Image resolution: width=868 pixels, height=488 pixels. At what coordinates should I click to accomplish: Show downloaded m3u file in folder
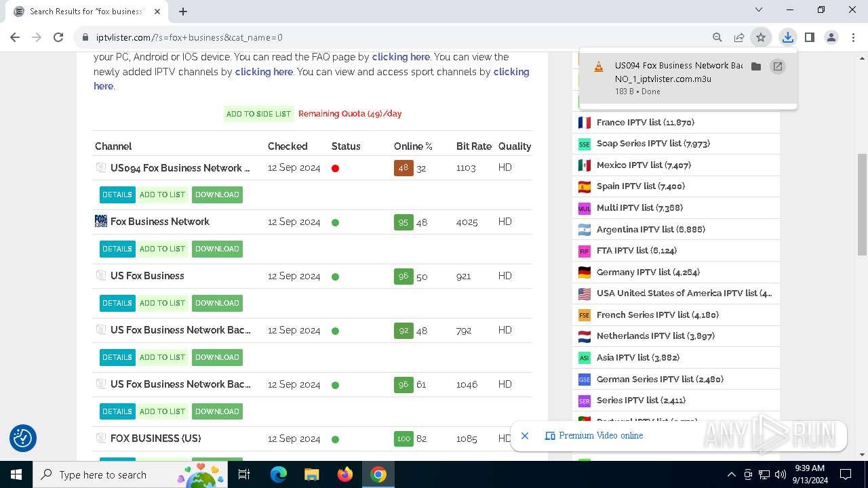click(x=756, y=66)
